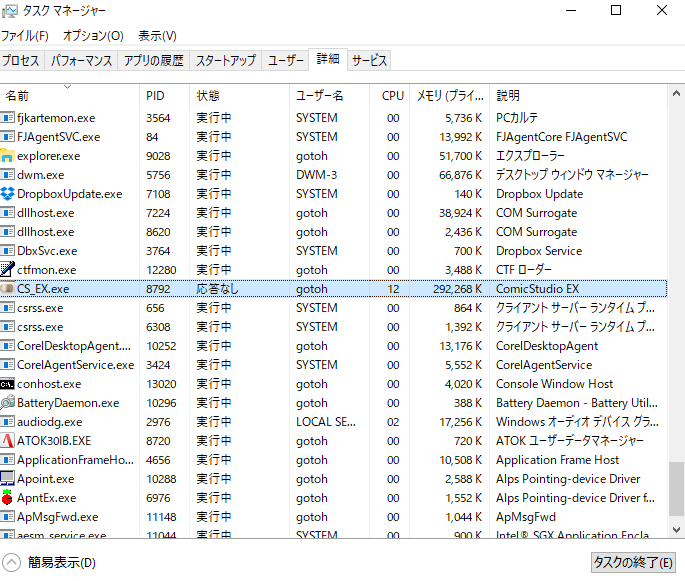This screenshot has width=685, height=581.
Task: Click the vertical scrollbar thumb
Action: 676,488
